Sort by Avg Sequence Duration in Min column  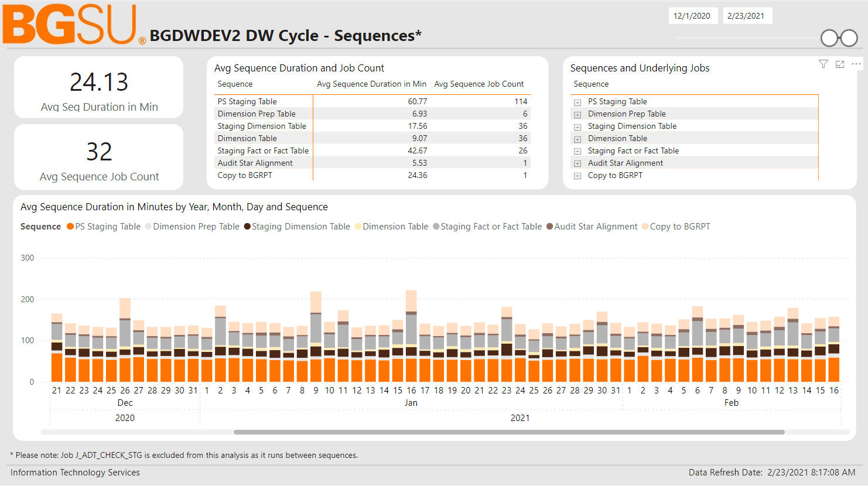371,84
